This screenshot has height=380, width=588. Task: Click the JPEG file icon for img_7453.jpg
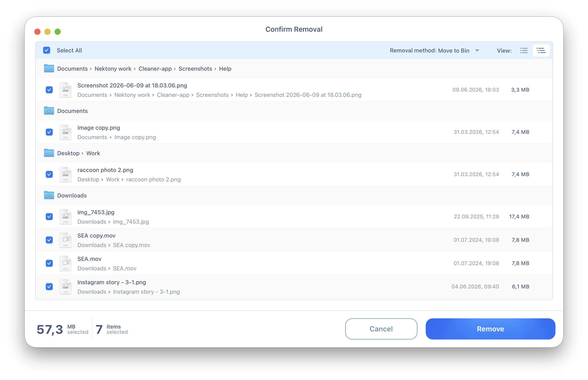point(65,217)
